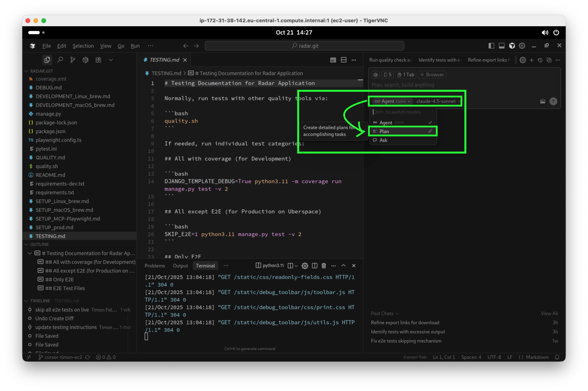Viewport: 588px width, 391px height.
Task: Open Source Control view icon
Action: 73,60
